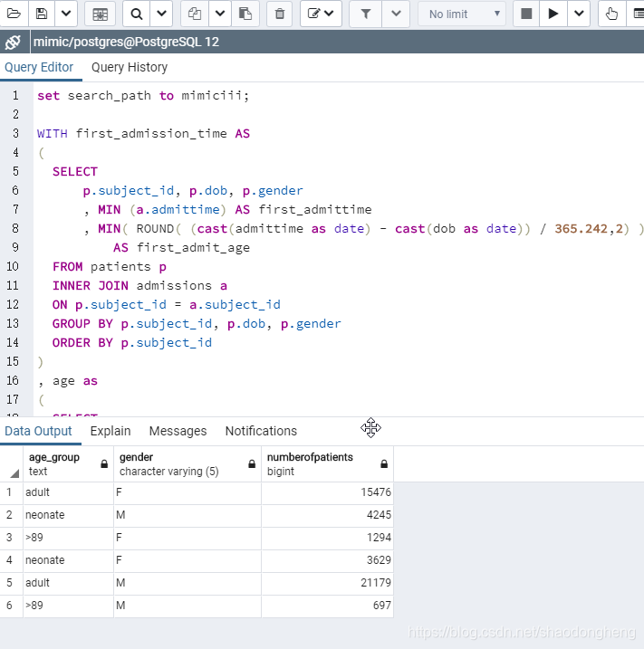644x649 pixels.
Task: Click the numberofpatients column header
Action: click(327, 464)
